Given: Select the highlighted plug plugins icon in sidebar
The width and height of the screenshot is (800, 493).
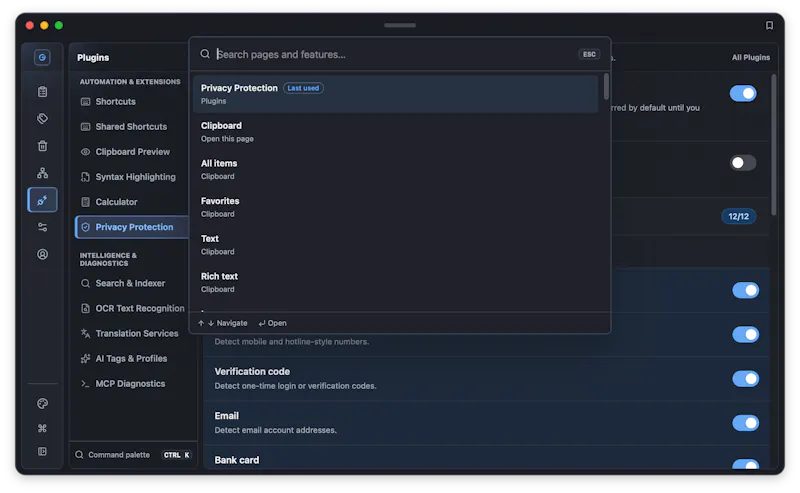Looking at the screenshot, I should tap(42, 200).
